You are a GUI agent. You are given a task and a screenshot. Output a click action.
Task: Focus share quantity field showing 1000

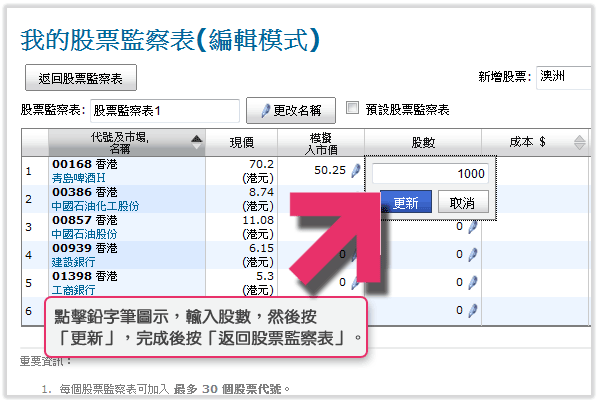click(x=430, y=173)
